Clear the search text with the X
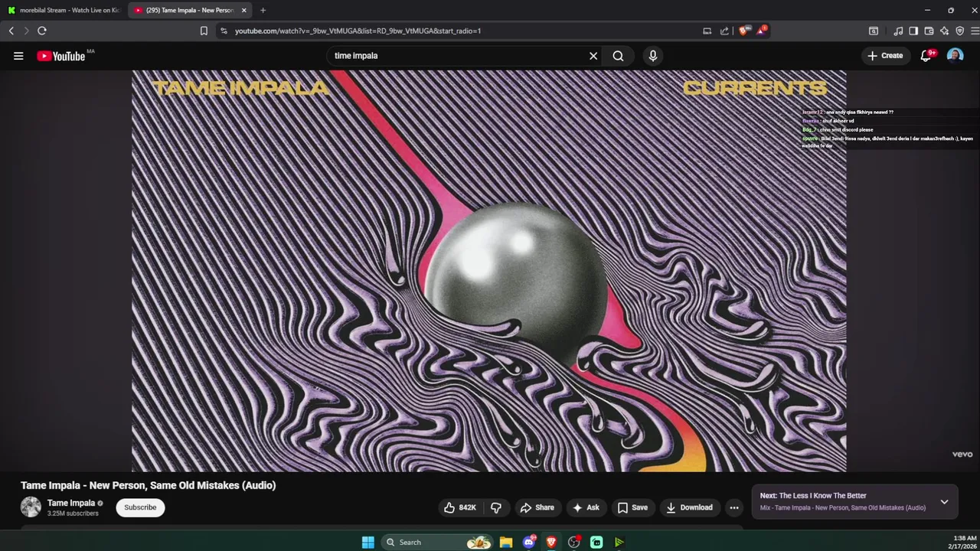Viewport: 980px width, 551px height. pos(593,56)
